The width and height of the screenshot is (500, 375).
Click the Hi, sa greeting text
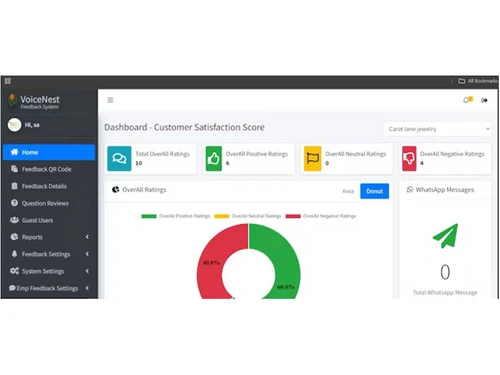click(32, 125)
